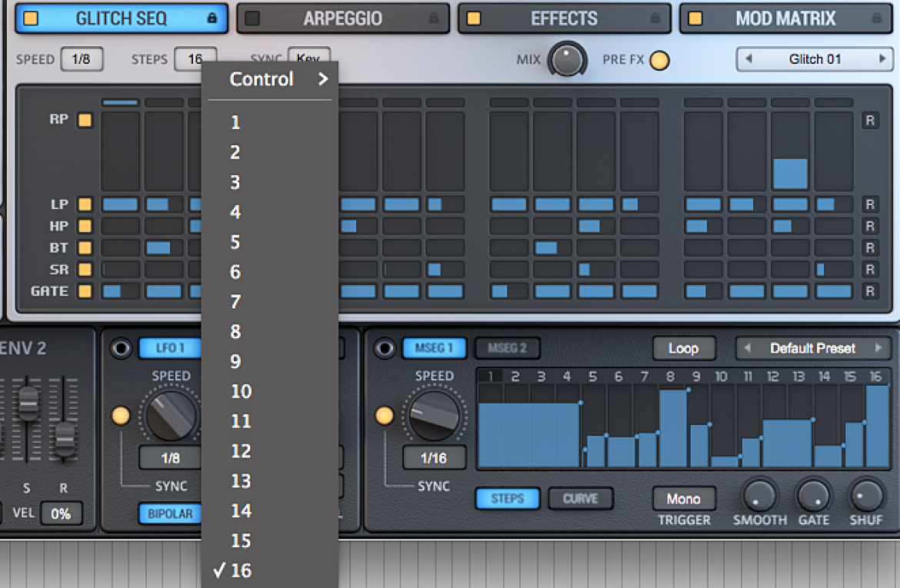Toggle the SR row enable square
Viewport: 900px width, 588px height.
[x=85, y=270]
